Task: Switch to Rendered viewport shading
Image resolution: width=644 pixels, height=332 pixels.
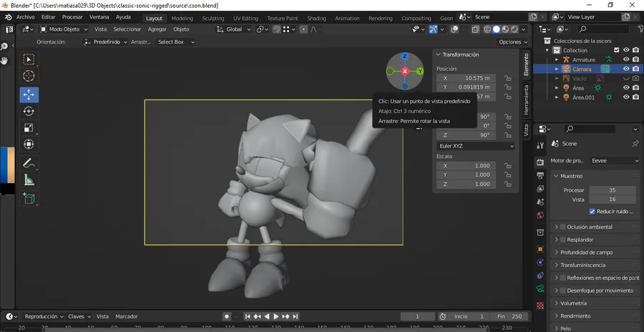Action: tap(514, 29)
